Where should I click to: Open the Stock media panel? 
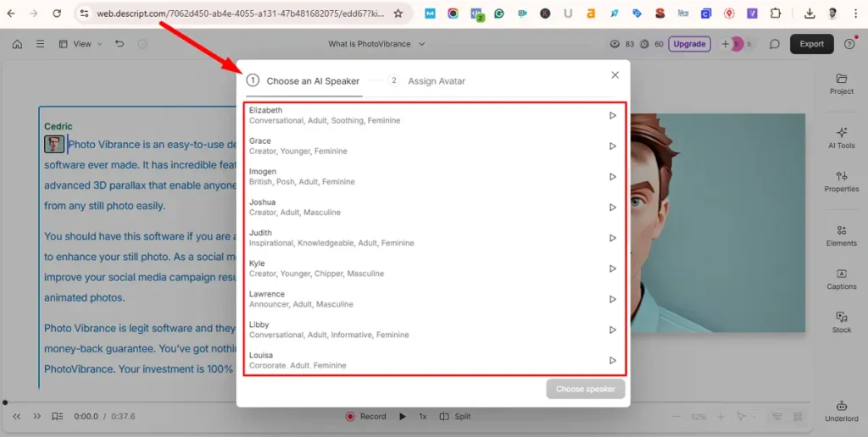[841, 322]
